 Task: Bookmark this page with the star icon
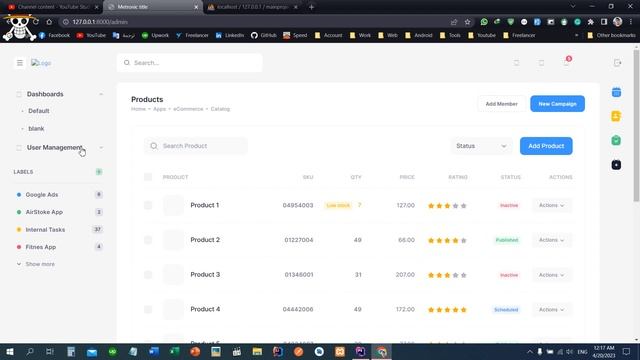467,22
